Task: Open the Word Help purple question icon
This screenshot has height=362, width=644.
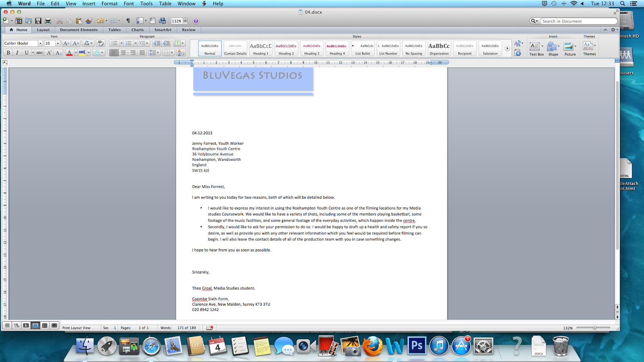Action: pyautogui.click(x=196, y=21)
